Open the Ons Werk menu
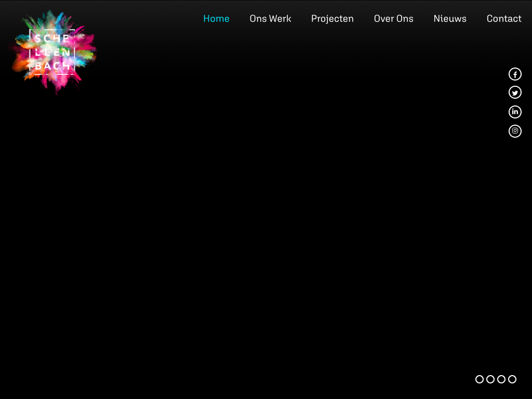 pos(270,19)
